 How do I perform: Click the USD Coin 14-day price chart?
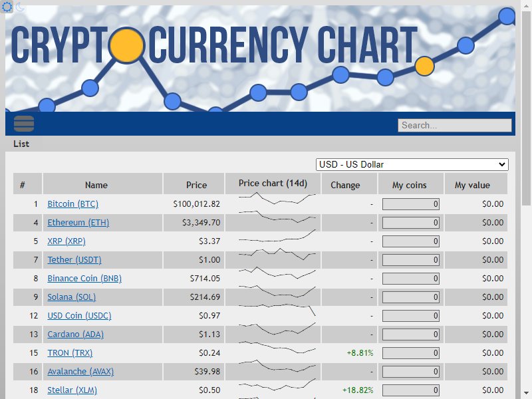[x=277, y=310]
